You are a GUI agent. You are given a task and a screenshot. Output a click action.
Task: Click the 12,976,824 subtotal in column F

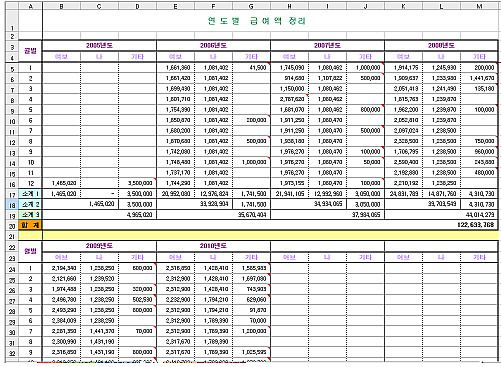pyautogui.click(x=214, y=194)
